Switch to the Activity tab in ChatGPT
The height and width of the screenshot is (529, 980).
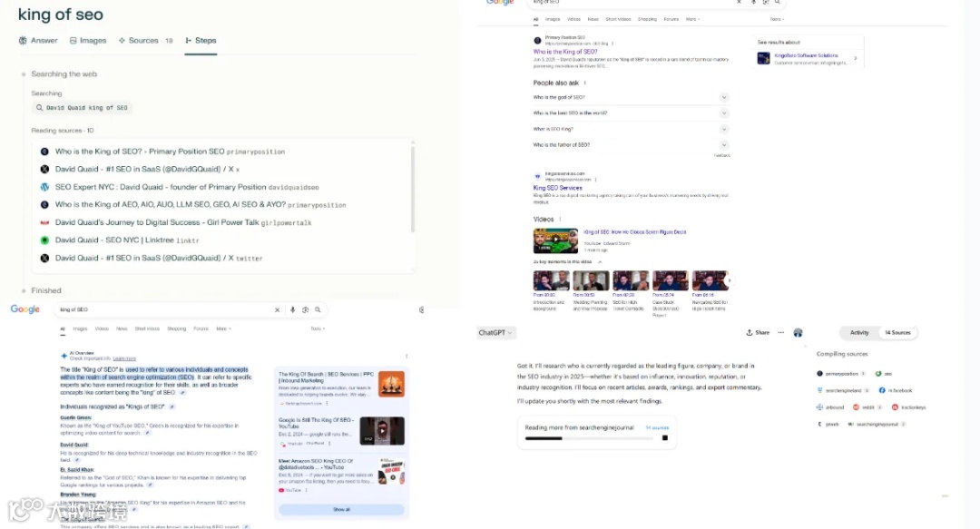858,333
